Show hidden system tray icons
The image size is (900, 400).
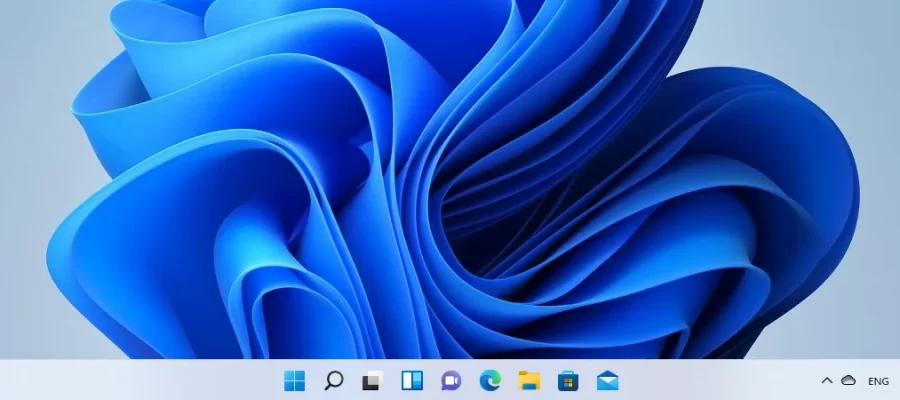pos(827,380)
